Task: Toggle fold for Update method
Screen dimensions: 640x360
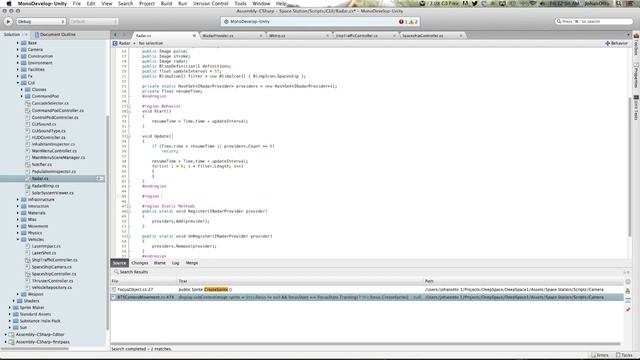Action: pyautogui.click(x=129, y=136)
